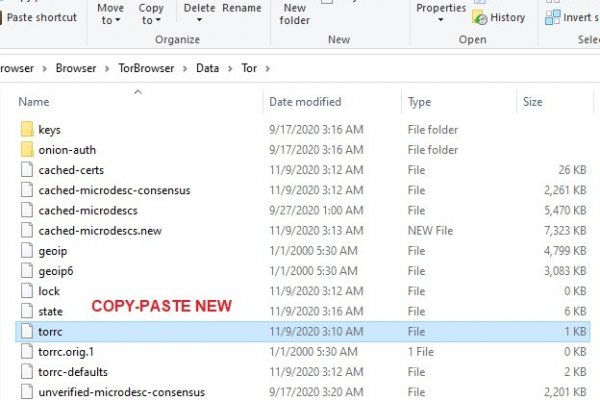Viewport: 600px width, 400px height.
Task: Click the Data breadcrumb segment
Action: [x=208, y=68]
